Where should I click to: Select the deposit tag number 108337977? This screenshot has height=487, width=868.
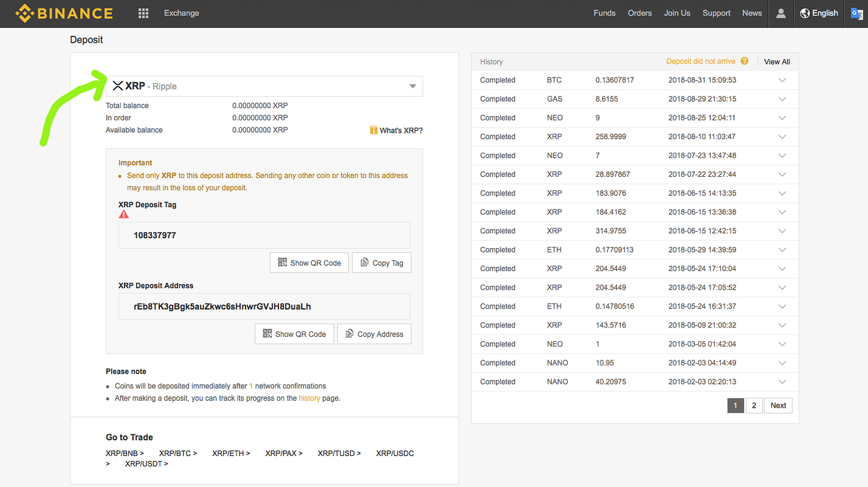[155, 236]
